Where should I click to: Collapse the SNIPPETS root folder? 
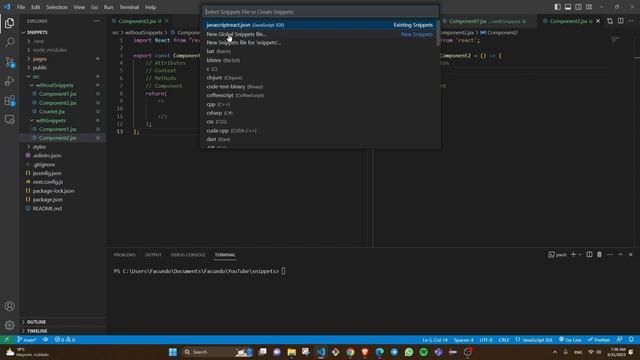[x=62, y=32]
